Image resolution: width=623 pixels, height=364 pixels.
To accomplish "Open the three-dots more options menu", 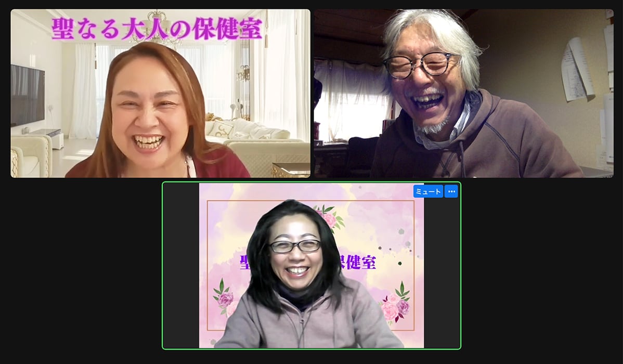I will click(451, 191).
